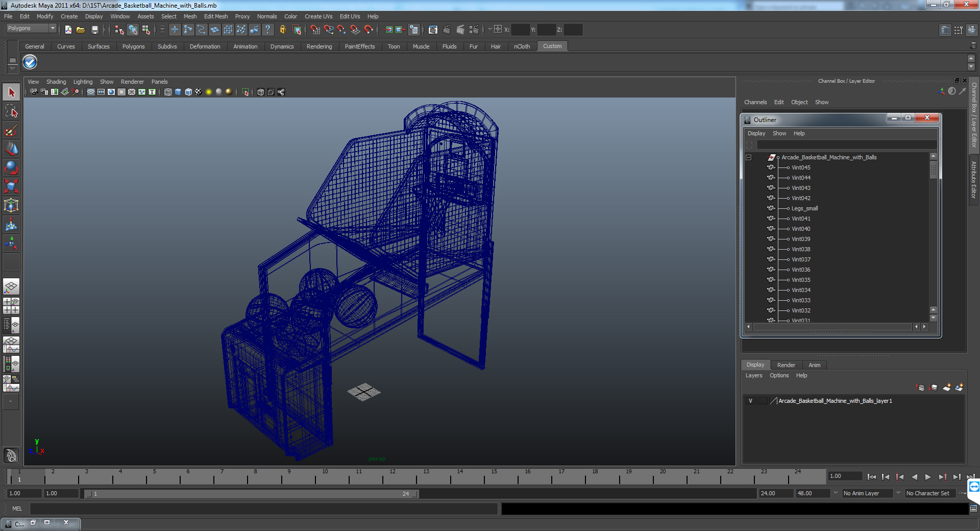980x531 pixels.
Task: Create a new scene icon
Action: [x=68, y=30]
